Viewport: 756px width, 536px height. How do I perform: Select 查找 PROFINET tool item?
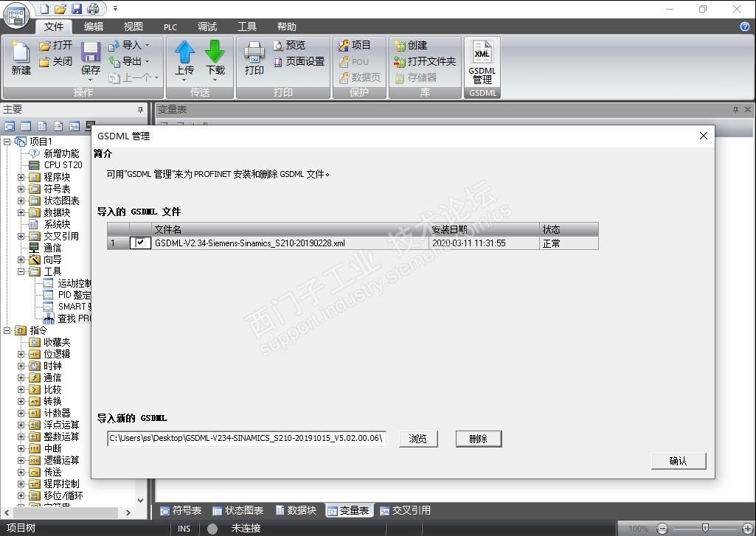pos(74,318)
